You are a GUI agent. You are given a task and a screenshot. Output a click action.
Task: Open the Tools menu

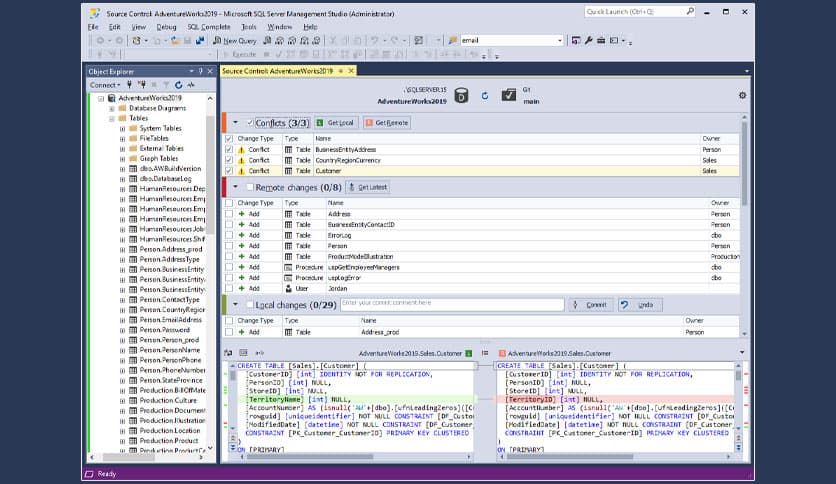249,27
